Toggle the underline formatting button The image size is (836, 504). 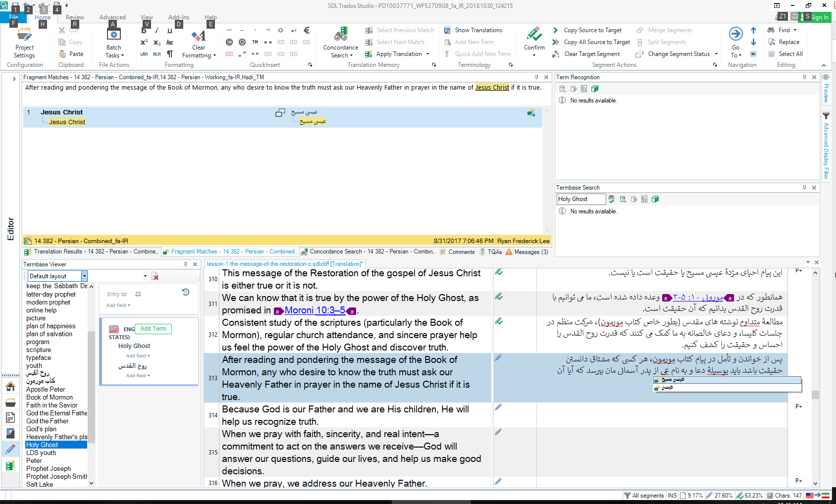click(x=170, y=31)
